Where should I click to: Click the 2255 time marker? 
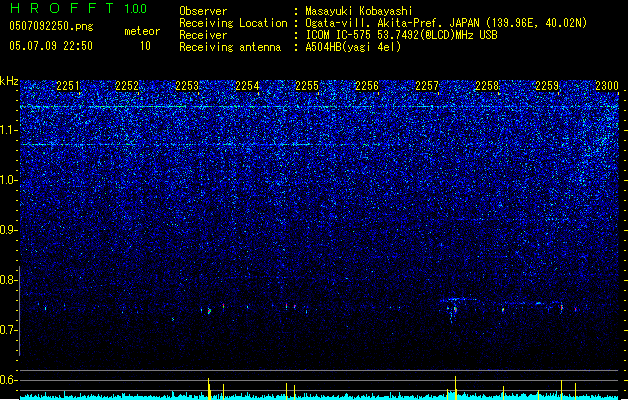click(x=307, y=86)
